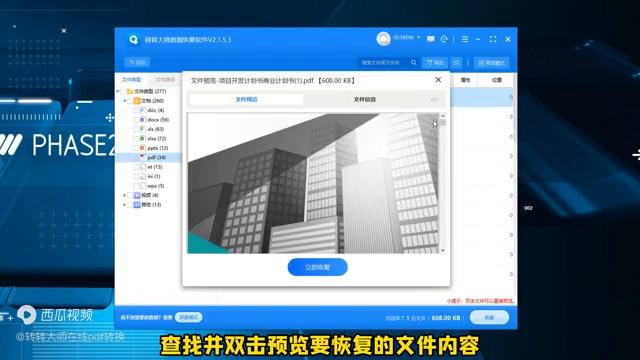Click the code </> icon in preview dialog
Image resolution: width=640 pixels, height=360 pixels.
click(x=434, y=100)
